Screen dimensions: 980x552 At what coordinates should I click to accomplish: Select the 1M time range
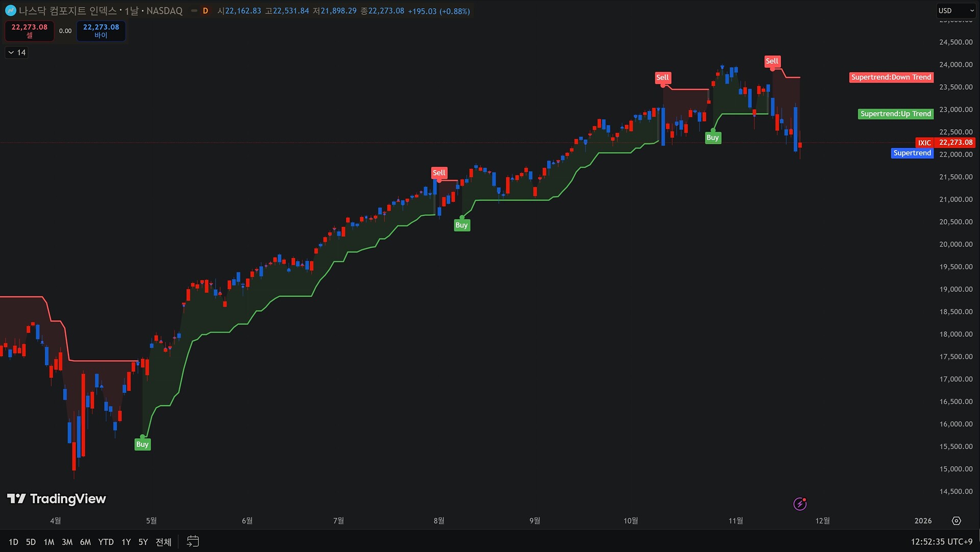pyautogui.click(x=48, y=542)
